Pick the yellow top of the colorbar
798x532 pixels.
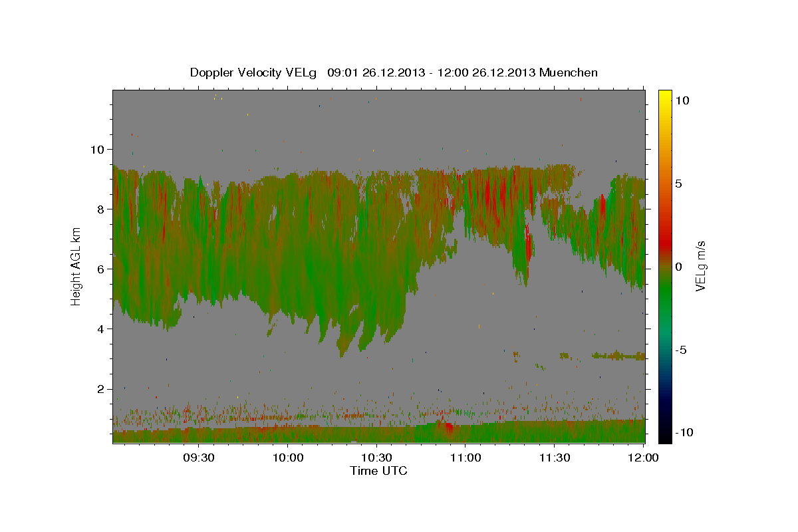(x=664, y=95)
